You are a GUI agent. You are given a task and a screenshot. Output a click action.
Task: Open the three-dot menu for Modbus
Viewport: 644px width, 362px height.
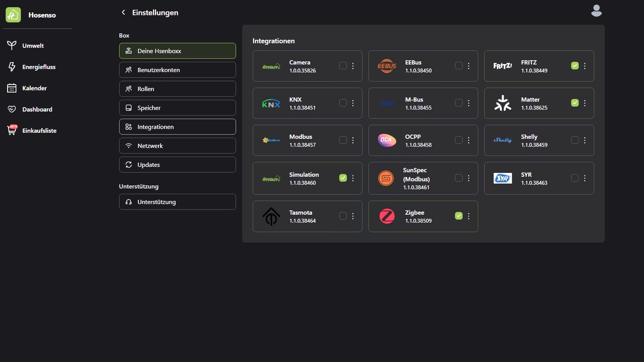click(353, 140)
